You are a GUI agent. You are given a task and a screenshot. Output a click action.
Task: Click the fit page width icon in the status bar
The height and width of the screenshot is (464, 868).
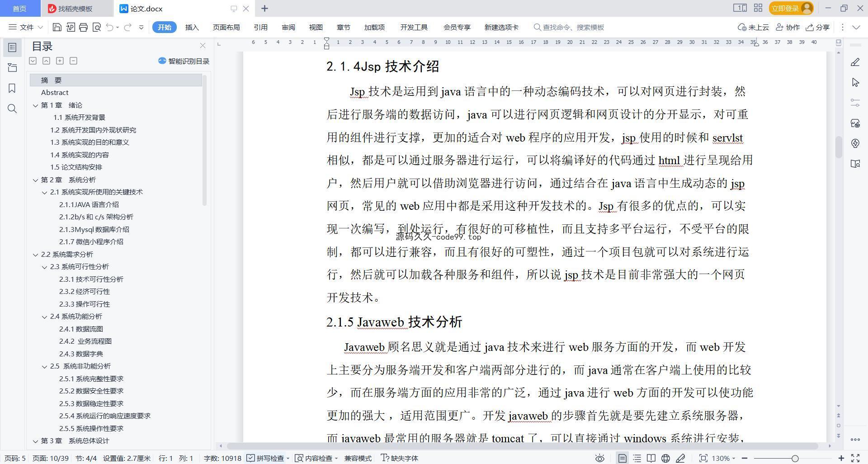tap(703, 458)
